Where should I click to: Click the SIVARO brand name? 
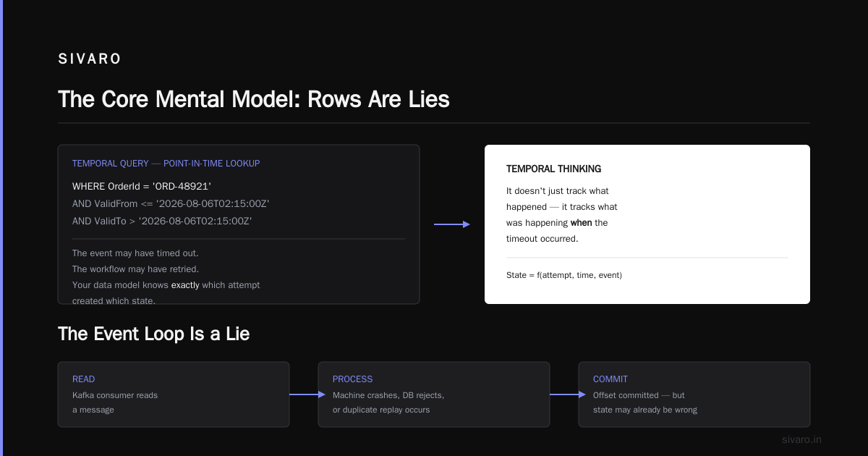(90, 59)
